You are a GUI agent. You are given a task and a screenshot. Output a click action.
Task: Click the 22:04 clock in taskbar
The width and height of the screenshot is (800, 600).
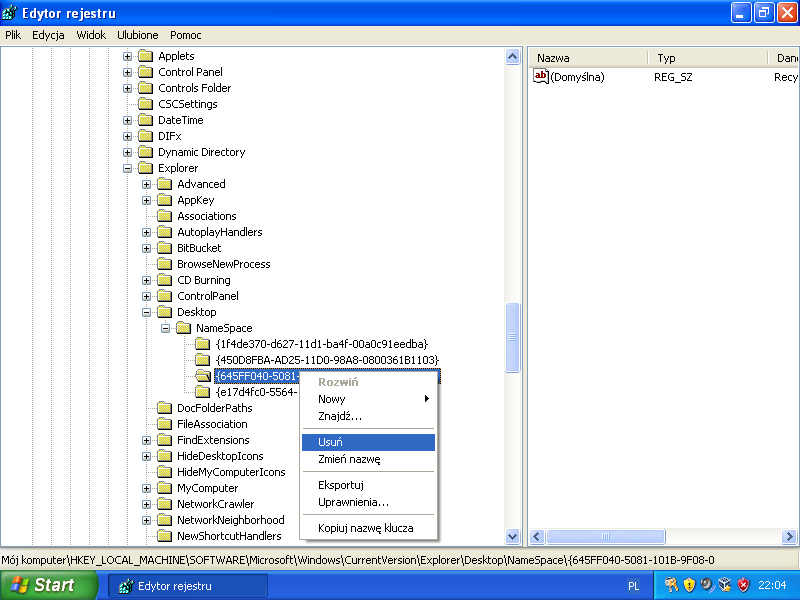(x=772, y=585)
